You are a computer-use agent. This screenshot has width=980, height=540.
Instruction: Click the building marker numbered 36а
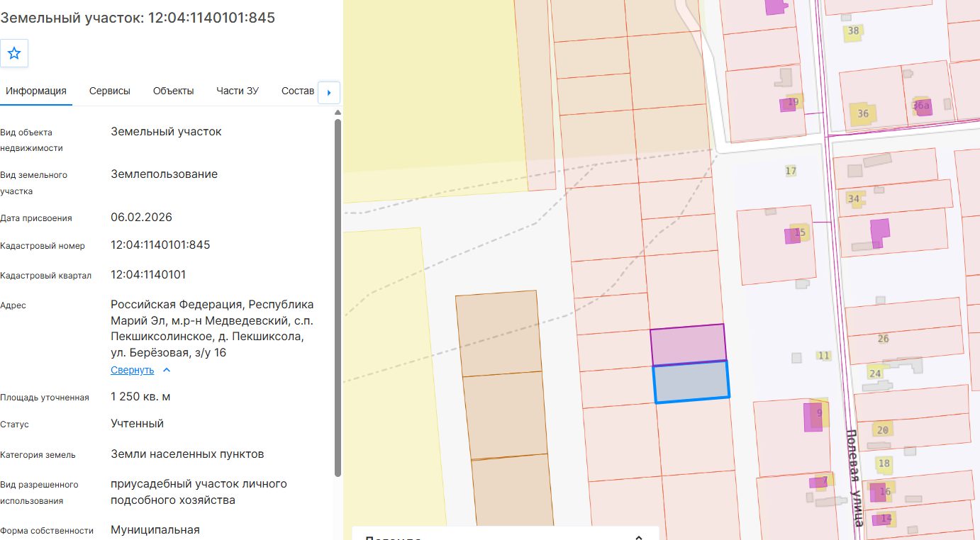click(x=921, y=106)
